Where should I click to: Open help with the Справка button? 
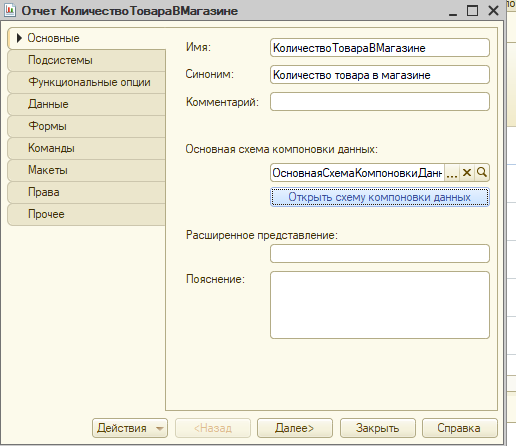pos(460,428)
